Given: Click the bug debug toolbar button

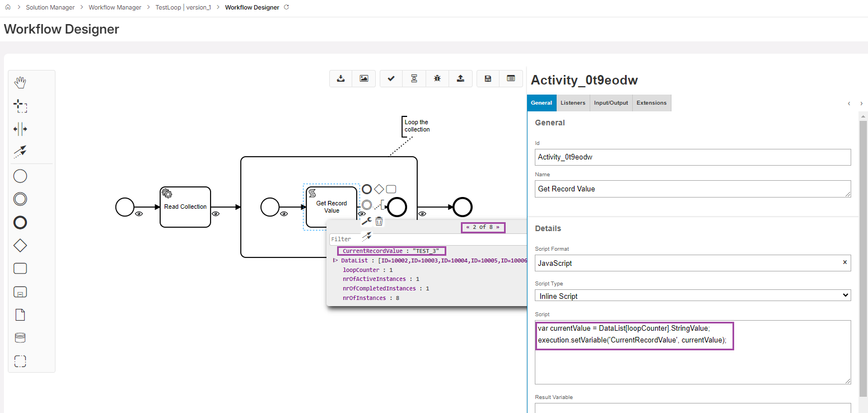Looking at the screenshot, I should click(x=437, y=78).
